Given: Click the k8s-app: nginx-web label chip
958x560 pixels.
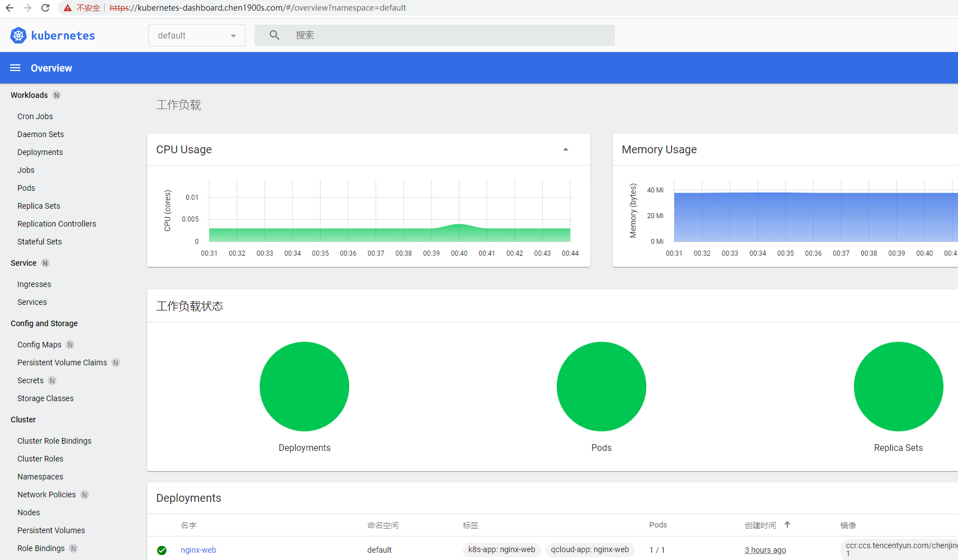Looking at the screenshot, I should 501,549.
